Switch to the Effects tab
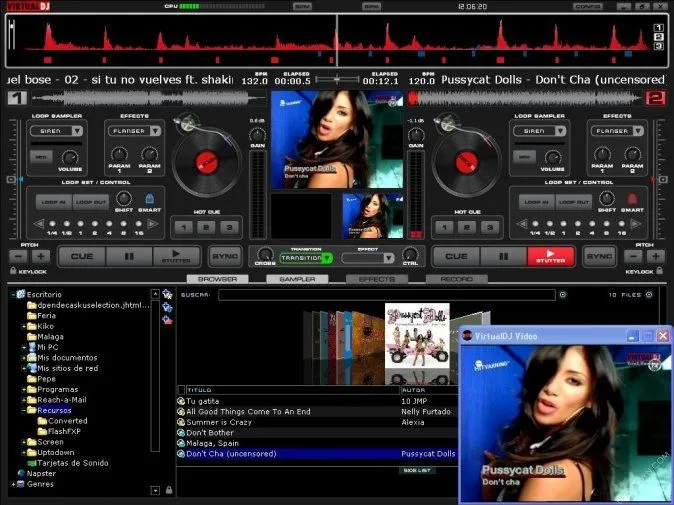Viewport: 674px width, 505px height. (377, 279)
